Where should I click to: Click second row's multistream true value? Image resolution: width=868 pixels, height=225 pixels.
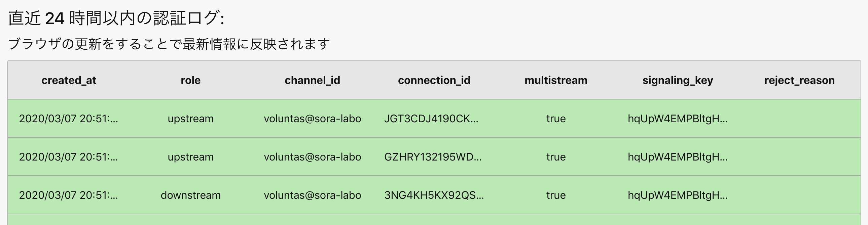[556, 157]
